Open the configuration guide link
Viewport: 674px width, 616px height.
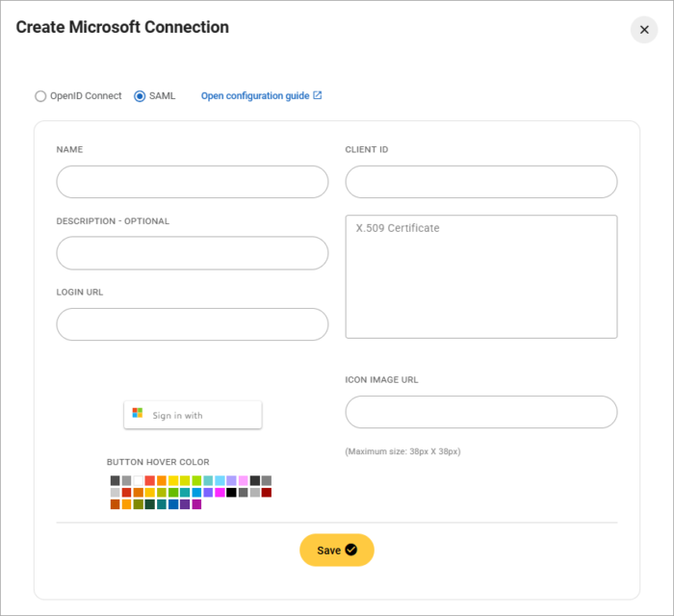[x=255, y=96]
